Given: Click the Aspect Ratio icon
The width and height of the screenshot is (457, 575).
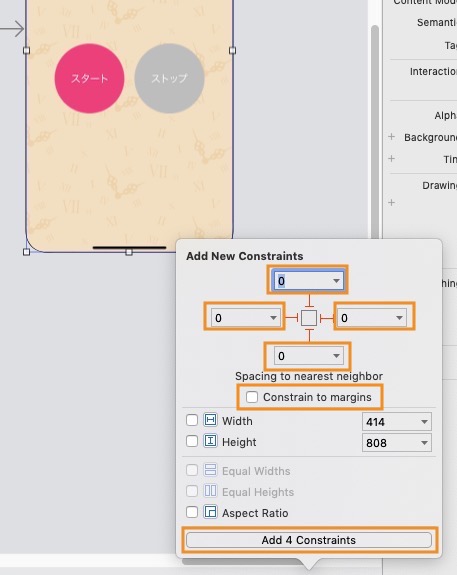Looking at the screenshot, I should click(x=210, y=512).
